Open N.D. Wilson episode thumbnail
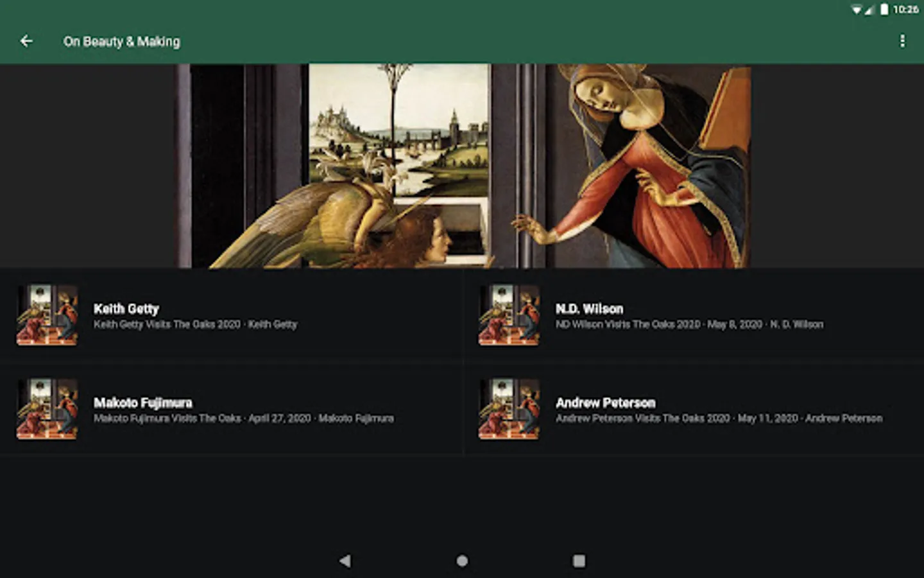 click(x=509, y=315)
